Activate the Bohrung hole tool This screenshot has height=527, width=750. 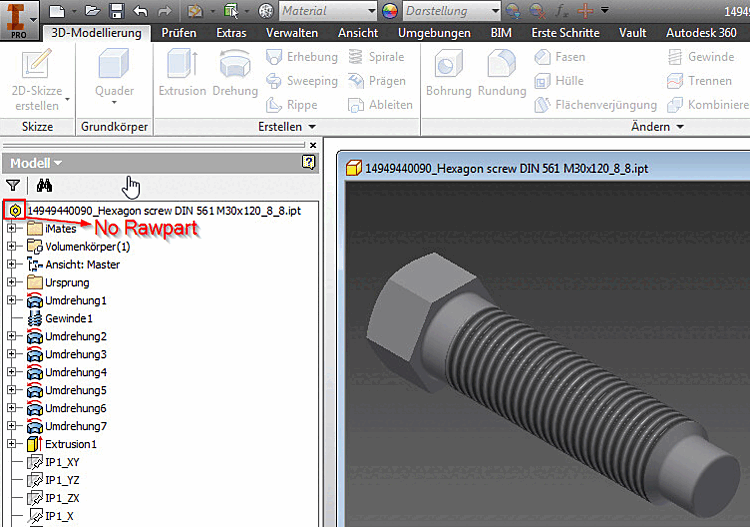click(x=448, y=73)
